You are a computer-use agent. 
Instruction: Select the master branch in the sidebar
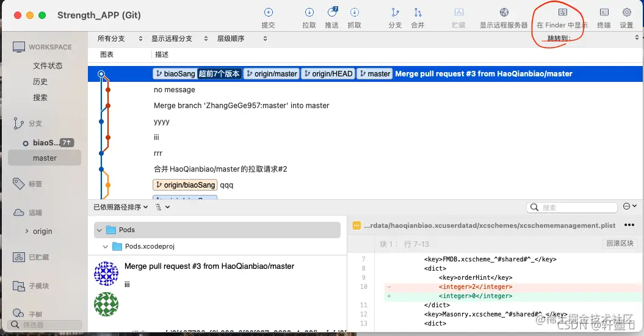click(45, 158)
